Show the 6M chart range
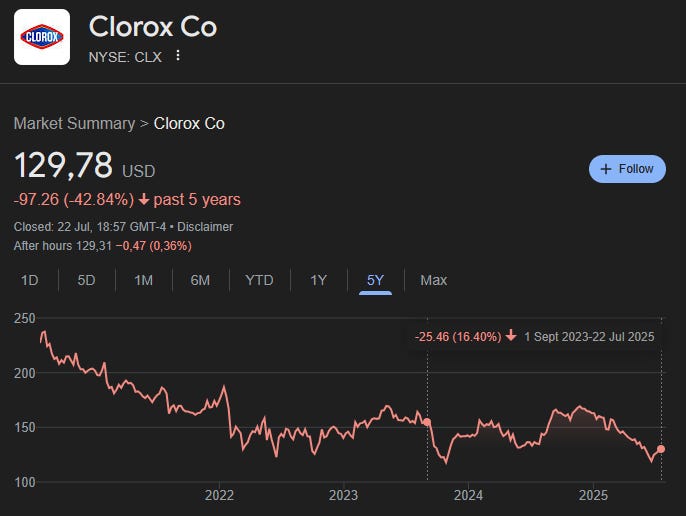Viewport: 686px width, 516px height. pyautogui.click(x=200, y=280)
